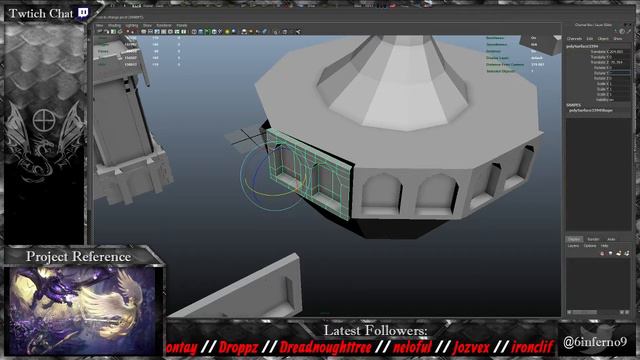The image size is (640, 360).
Task: Click the @6inferno9 Twitter handle
Action: coord(595,342)
